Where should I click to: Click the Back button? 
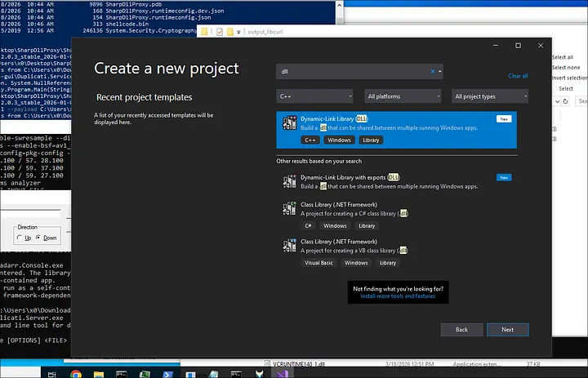point(461,330)
